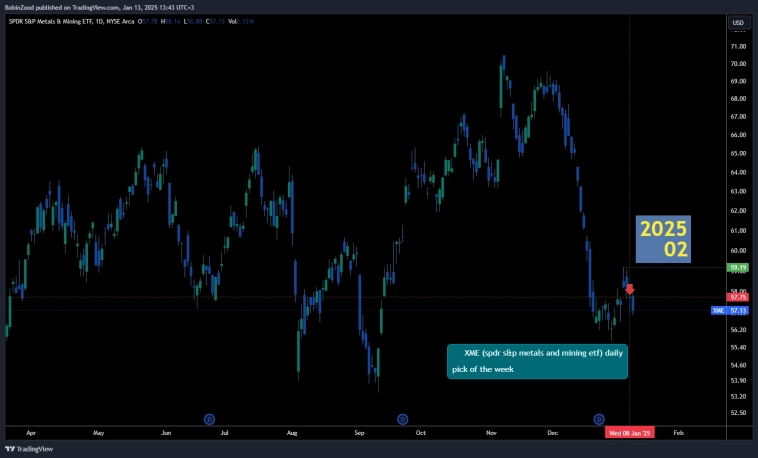Click the 67.00 price axis label
The height and width of the screenshot is (458, 758).
pyautogui.click(x=738, y=117)
